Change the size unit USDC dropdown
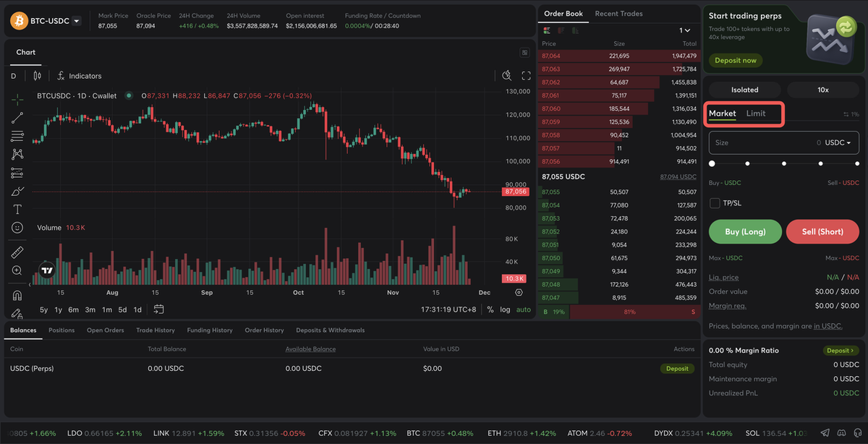 [x=838, y=142]
